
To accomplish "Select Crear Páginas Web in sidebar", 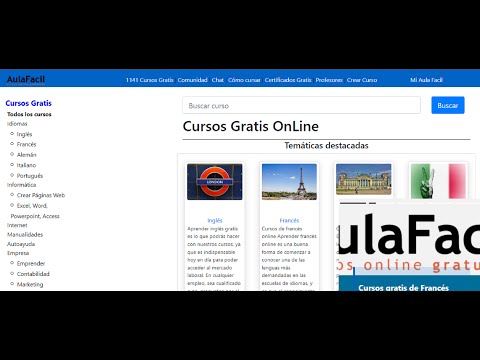I will (x=41, y=195).
